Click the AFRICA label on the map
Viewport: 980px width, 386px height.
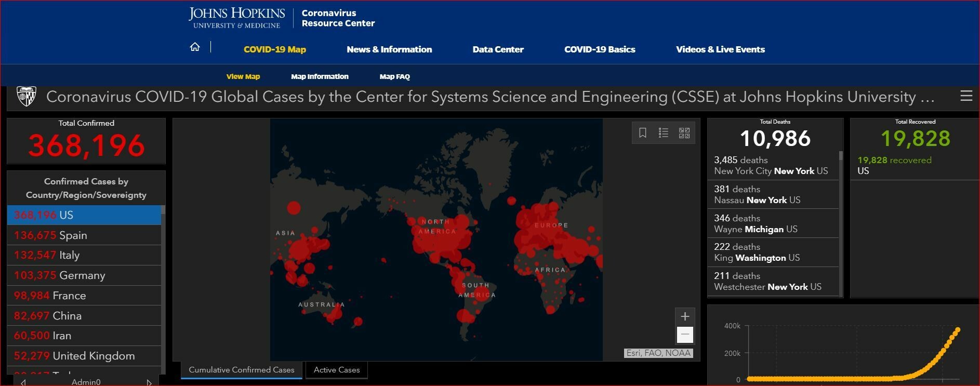[550, 270]
